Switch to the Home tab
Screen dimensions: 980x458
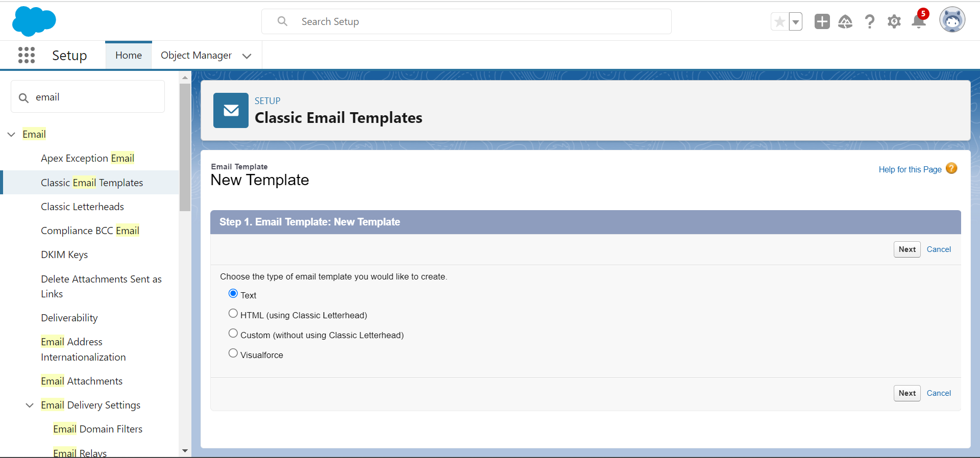[129, 55]
